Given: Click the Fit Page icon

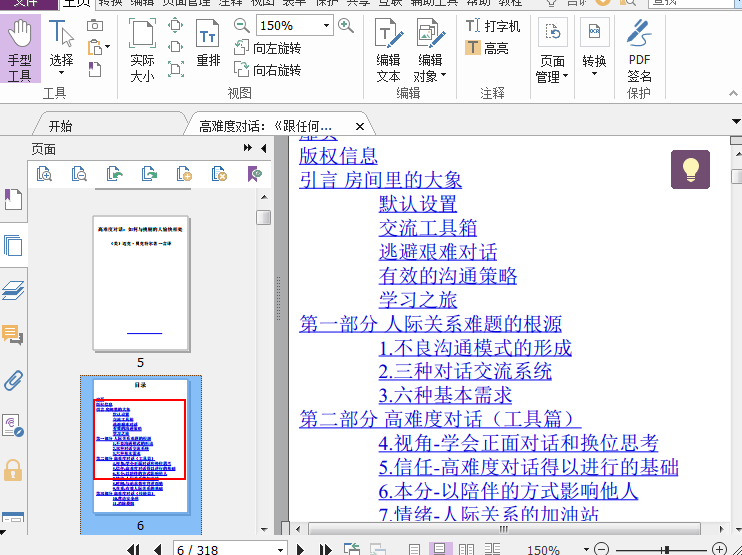Looking at the screenshot, I should [176, 25].
